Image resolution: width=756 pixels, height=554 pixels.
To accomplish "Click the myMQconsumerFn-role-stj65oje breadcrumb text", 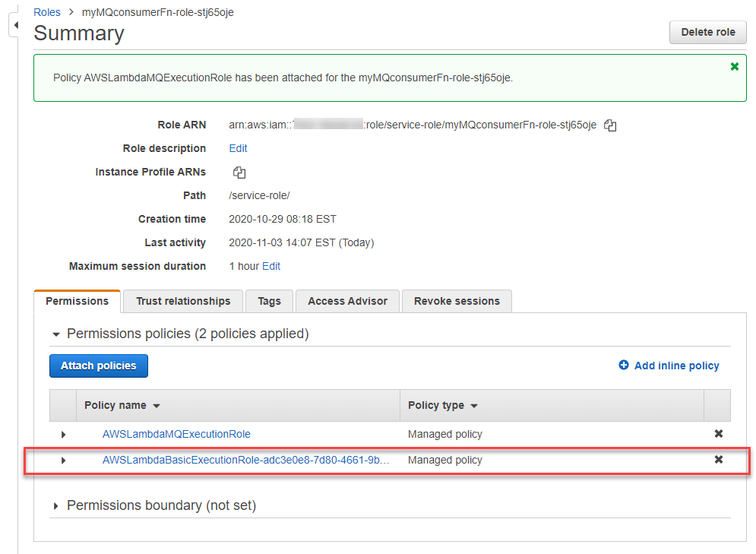I will (x=158, y=12).
